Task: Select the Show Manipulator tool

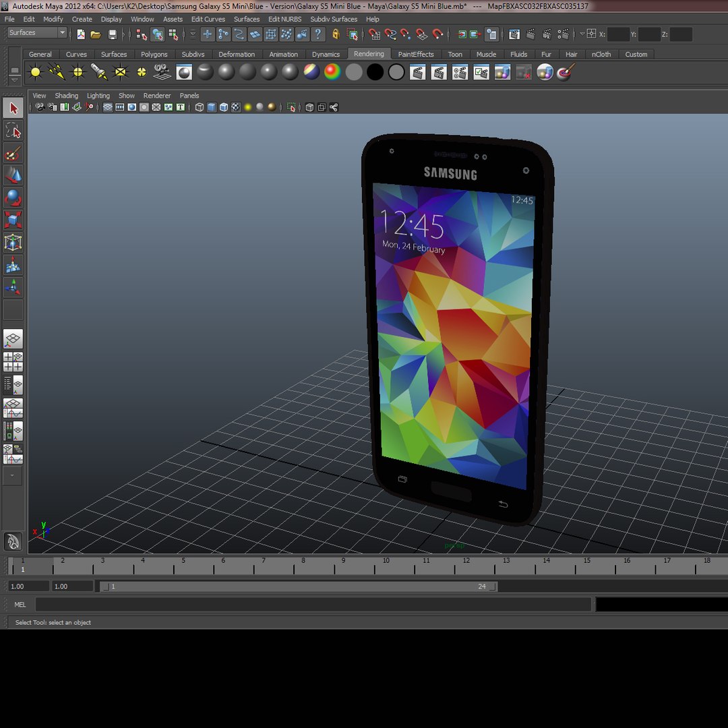Action: 13,287
